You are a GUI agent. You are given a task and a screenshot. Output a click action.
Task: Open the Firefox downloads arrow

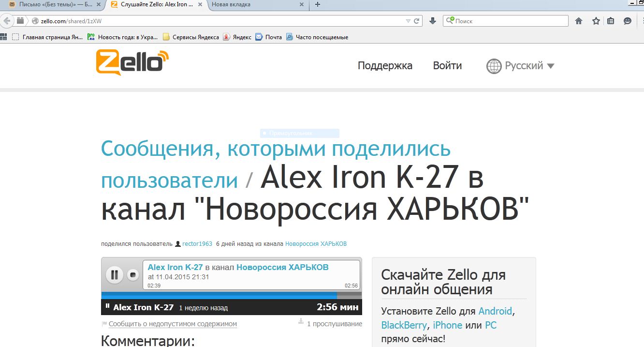pos(433,21)
